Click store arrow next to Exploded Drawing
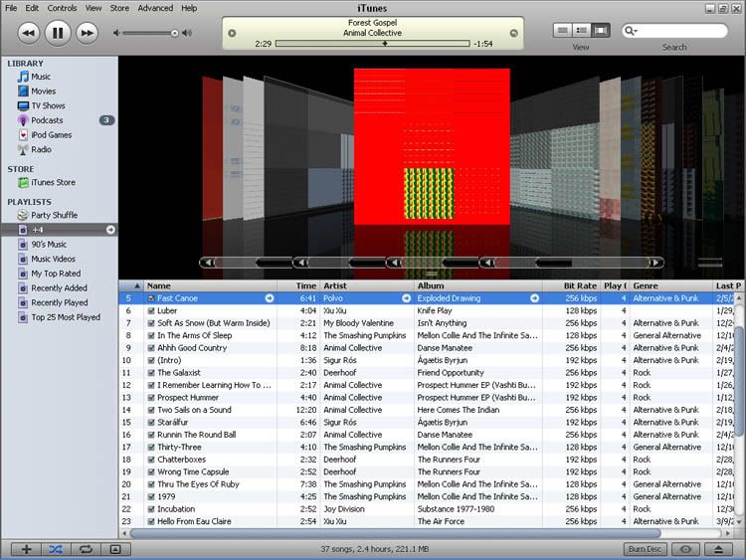This screenshot has width=746, height=560. 535,298
